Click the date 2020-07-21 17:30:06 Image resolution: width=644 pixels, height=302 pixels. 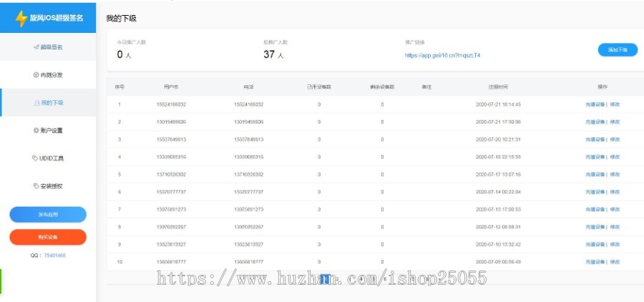498,122
